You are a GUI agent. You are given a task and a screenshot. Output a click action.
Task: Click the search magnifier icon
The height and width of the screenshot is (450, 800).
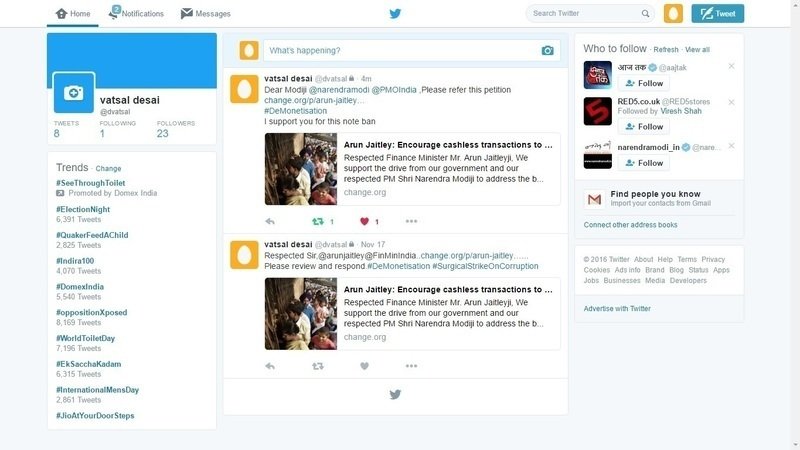coord(646,14)
